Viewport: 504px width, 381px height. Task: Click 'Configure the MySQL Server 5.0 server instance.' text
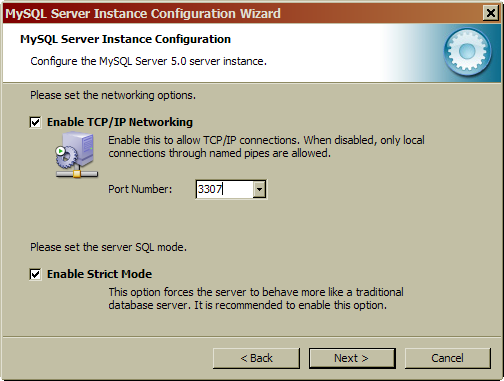click(148, 61)
